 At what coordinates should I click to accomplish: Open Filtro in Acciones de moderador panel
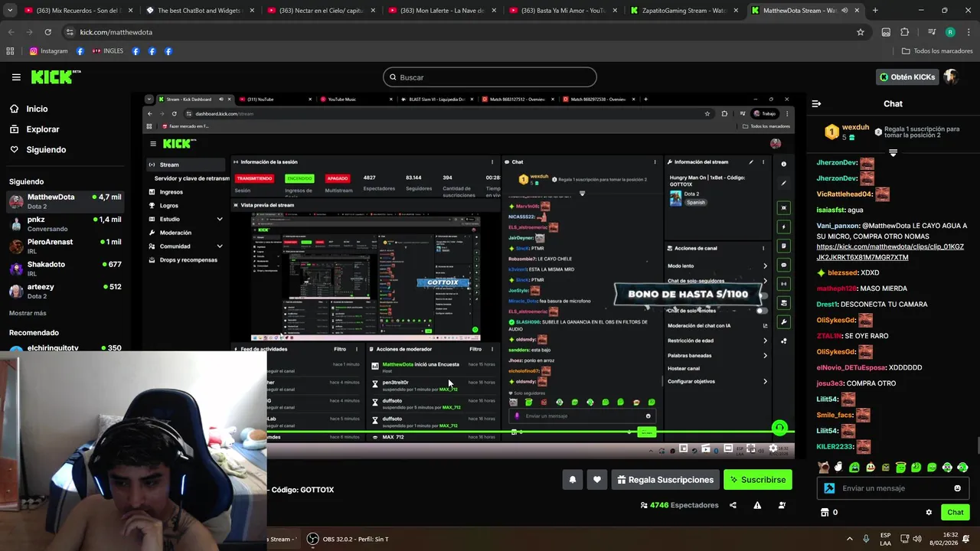[475, 349]
